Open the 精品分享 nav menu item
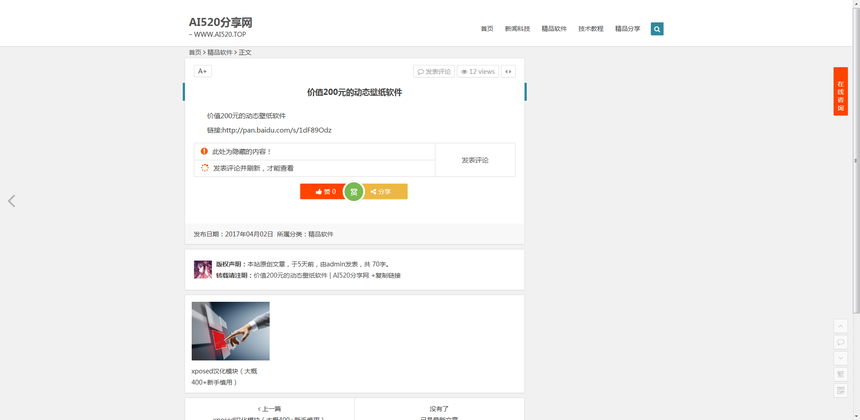Image resolution: width=860 pixels, height=420 pixels. pyautogui.click(x=627, y=29)
